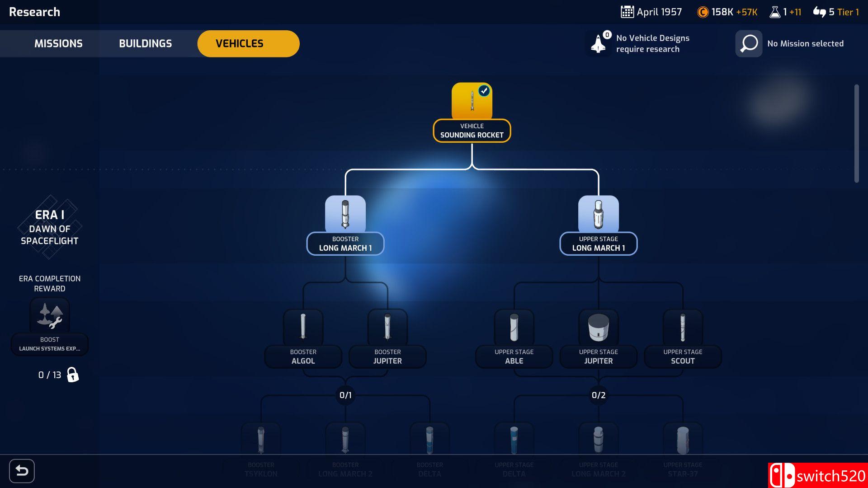Image resolution: width=868 pixels, height=488 pixels.
Task: Open the Vehicles tab
Action: tap(248, 44)
